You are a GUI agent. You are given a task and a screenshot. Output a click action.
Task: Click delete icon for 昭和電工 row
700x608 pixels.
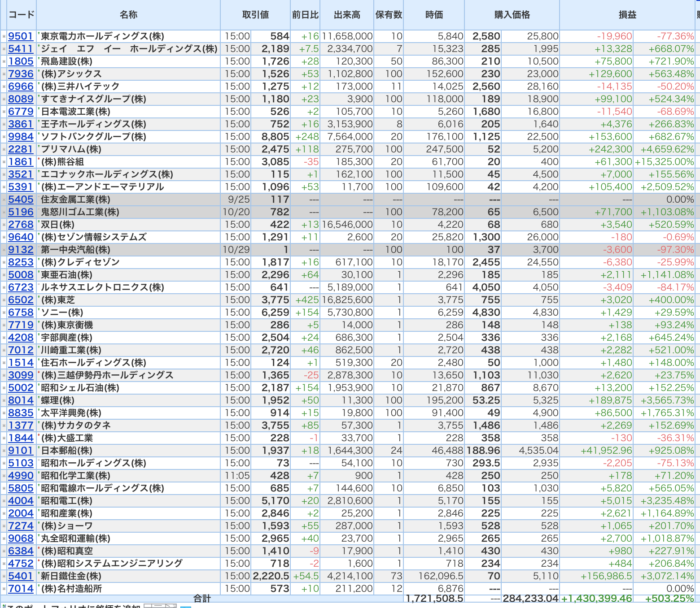point(4,501)
